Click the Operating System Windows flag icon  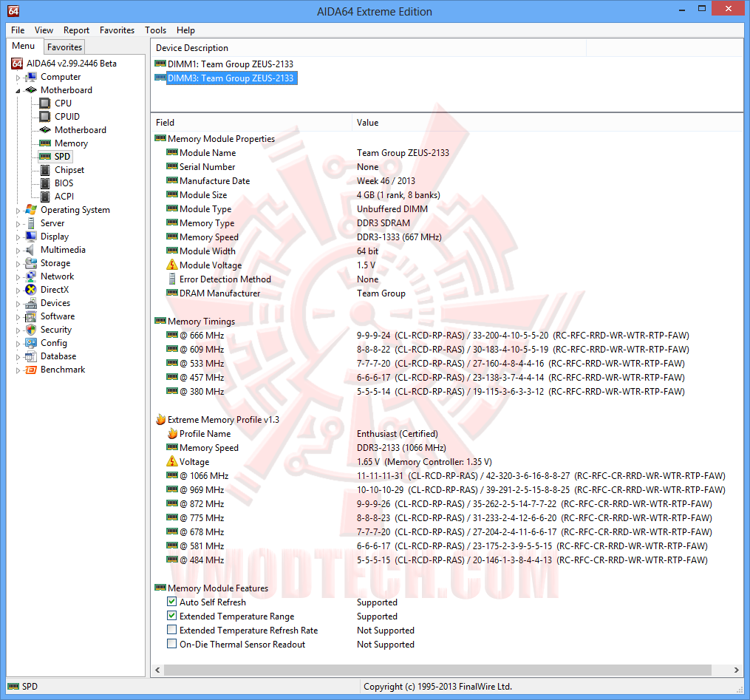point(31,210)
